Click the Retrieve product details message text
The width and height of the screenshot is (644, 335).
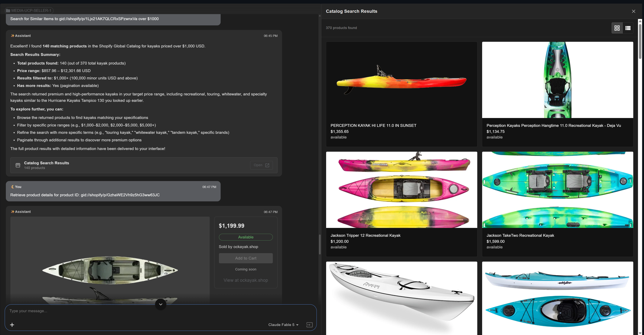coord(85,195)
